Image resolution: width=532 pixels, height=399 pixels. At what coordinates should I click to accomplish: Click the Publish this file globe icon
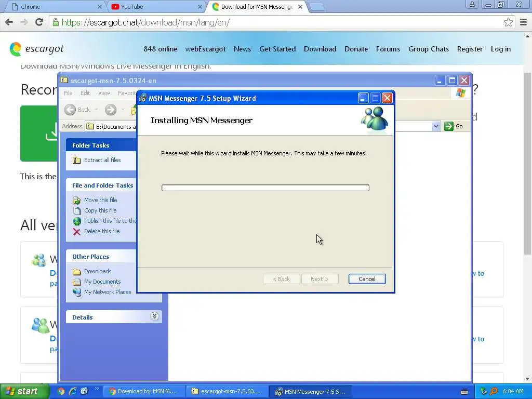77,221
